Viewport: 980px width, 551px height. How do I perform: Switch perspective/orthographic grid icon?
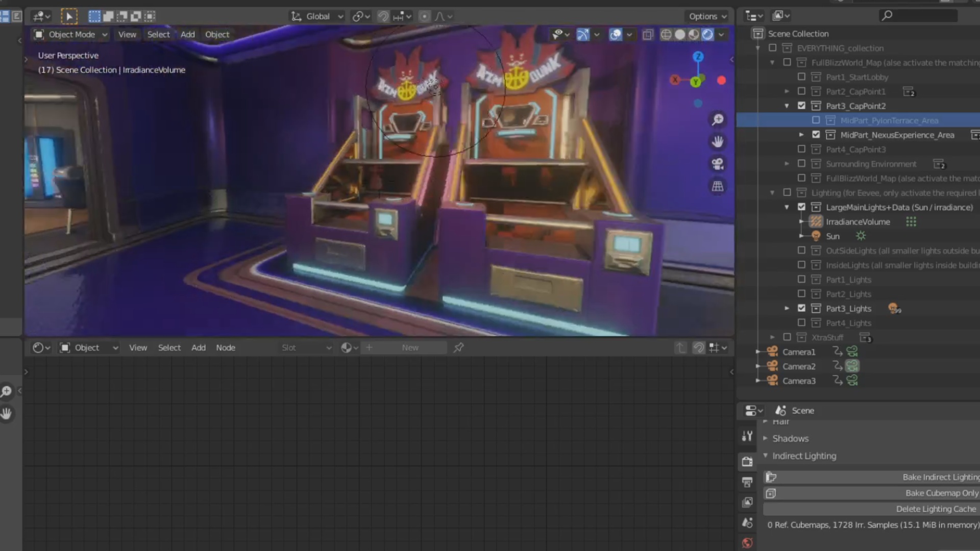click(x=718, y=186)
